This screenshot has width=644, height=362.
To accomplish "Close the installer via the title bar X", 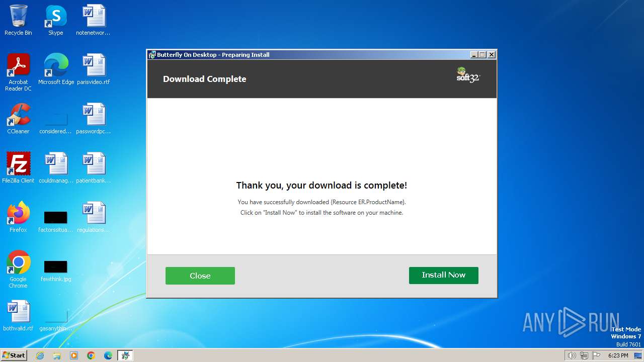I will [x=492, y=55].
